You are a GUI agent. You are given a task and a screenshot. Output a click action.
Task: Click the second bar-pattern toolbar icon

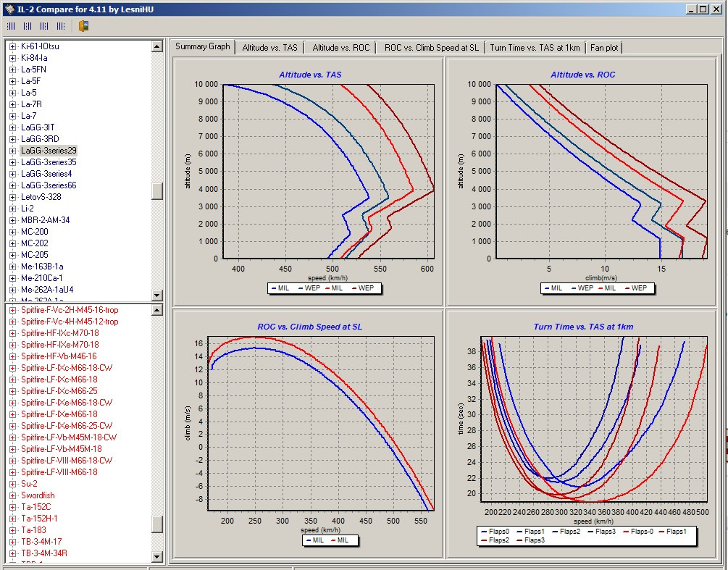point(28,26)
